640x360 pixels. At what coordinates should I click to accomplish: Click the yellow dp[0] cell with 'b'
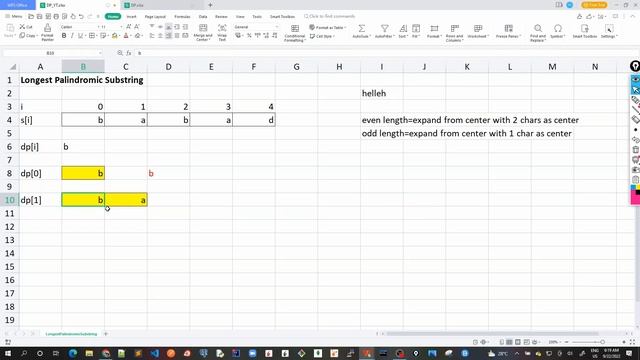(83, 173)
